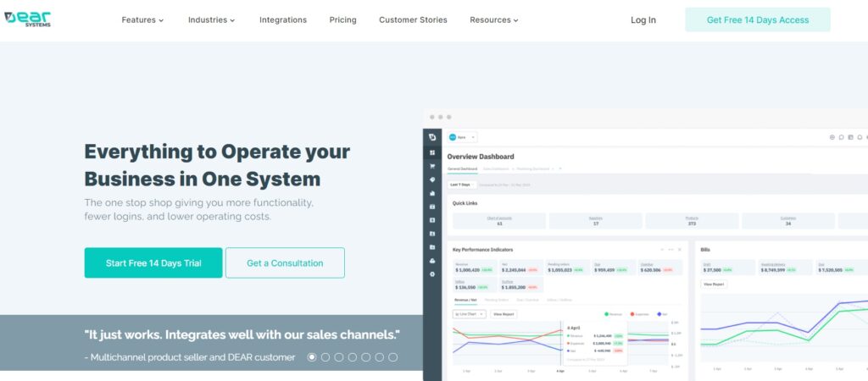This screenshot has width=868, height=381.
Task: Select the seventh testimonial carousel dot
Action: (393, 357)
